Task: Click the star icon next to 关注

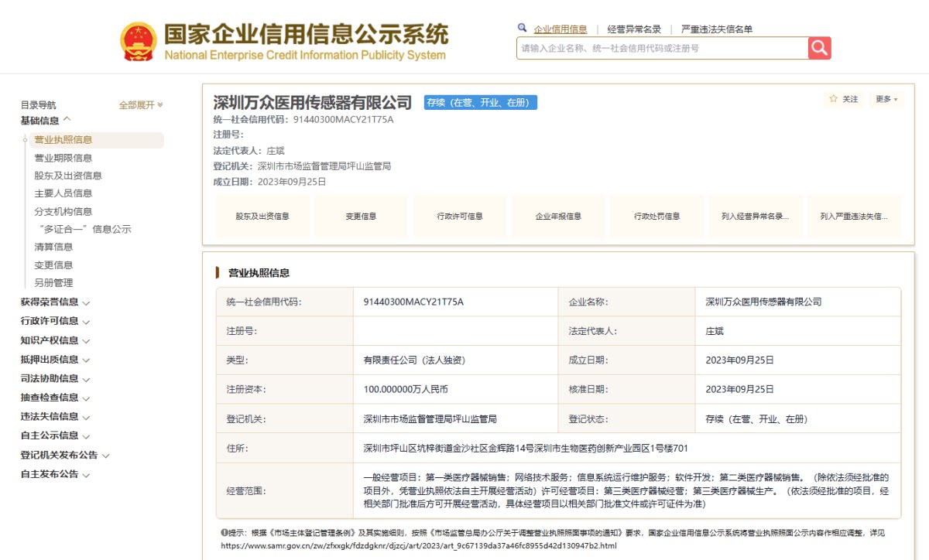Action: pyautogui.click(x=833, y=99)
